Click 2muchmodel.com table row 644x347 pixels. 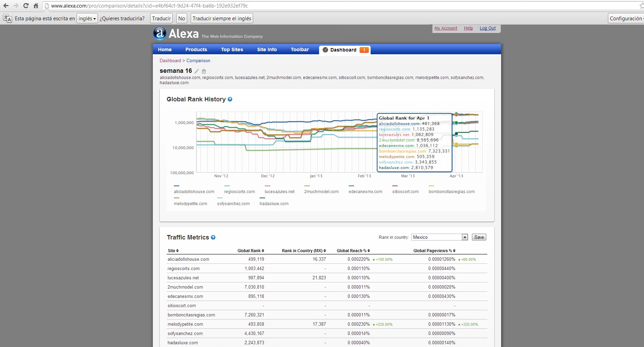click(327, 287)
